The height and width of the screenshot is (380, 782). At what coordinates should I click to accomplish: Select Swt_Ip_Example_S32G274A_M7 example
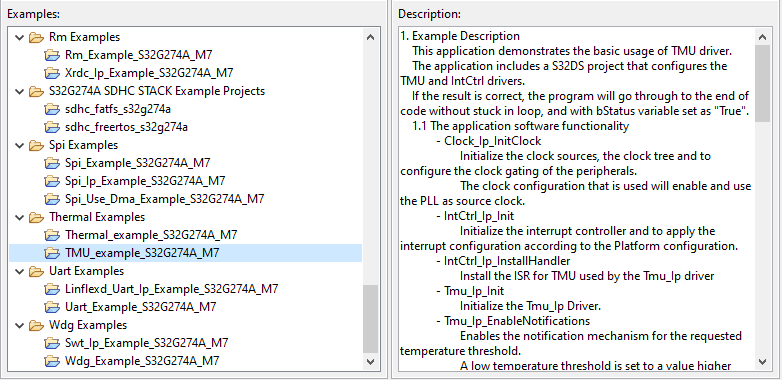[x=147, y=343]
